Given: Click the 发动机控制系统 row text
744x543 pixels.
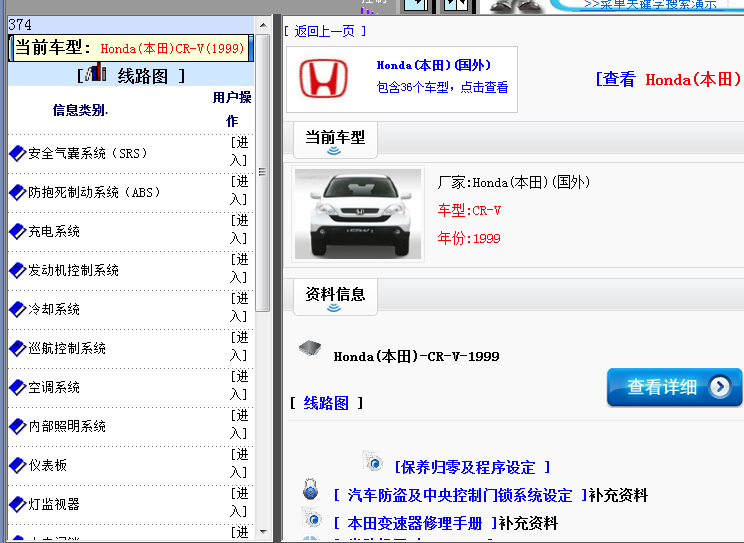Looking at the screenshot, I should (x=73, y=270).
